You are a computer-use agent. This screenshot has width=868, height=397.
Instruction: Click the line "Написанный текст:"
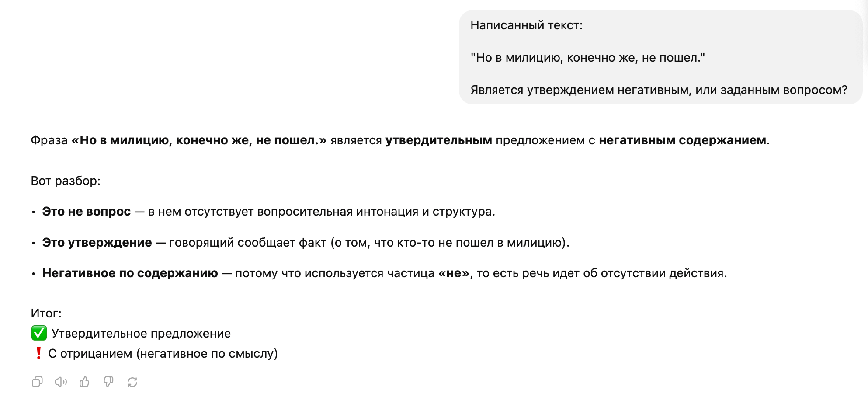click(x=526, y=25)
